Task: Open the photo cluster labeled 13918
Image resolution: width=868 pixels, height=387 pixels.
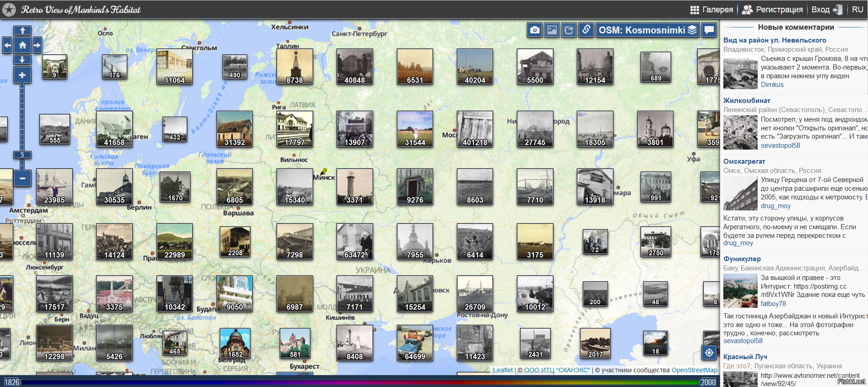Action: 595,187
